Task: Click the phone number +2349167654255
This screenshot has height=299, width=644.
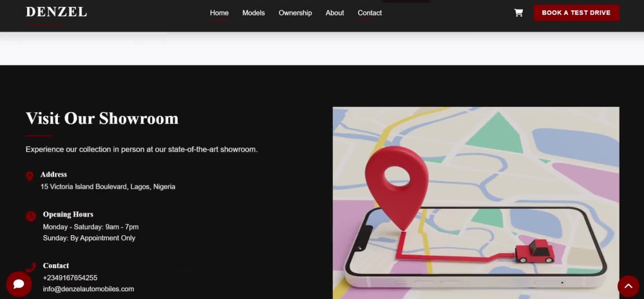Action: click(70, 278)
